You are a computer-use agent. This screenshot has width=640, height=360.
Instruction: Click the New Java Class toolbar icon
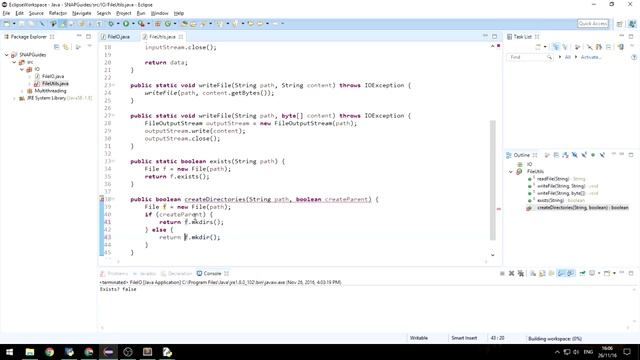pyautogui.click(x=168, y=24)
